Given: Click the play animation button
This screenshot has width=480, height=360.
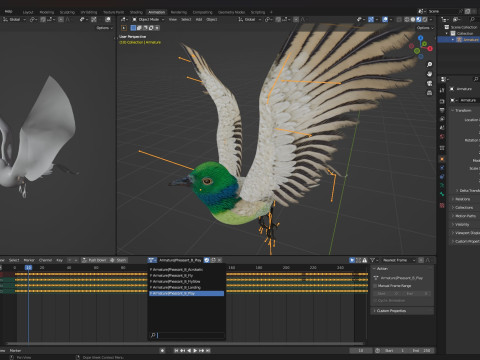Looking at the screenshot, I should (195, 350).
